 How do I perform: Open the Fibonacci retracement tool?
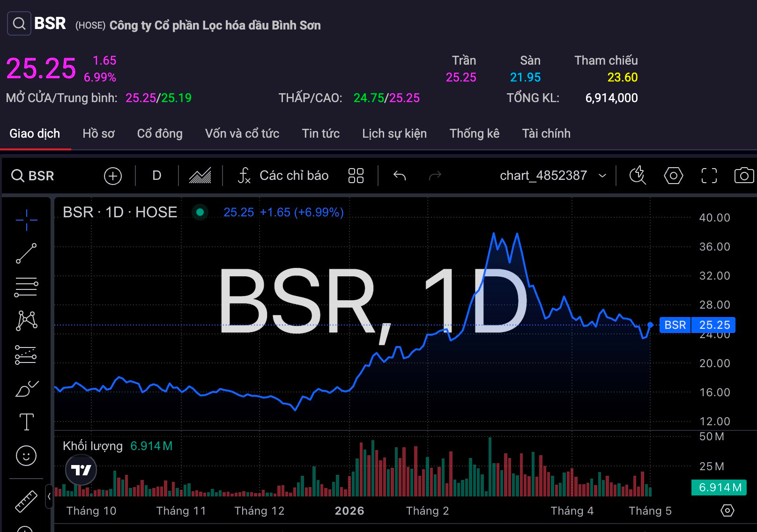(26, 287)
